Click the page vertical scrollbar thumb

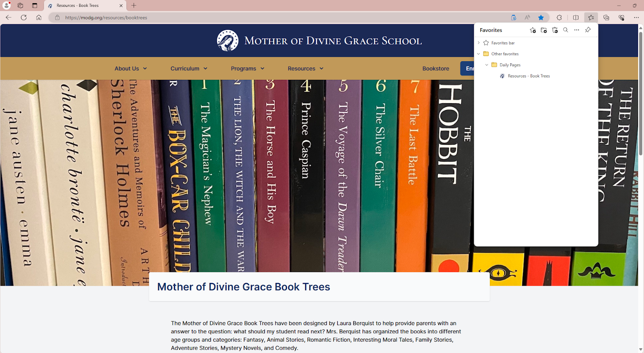click(x=641, y=93)
